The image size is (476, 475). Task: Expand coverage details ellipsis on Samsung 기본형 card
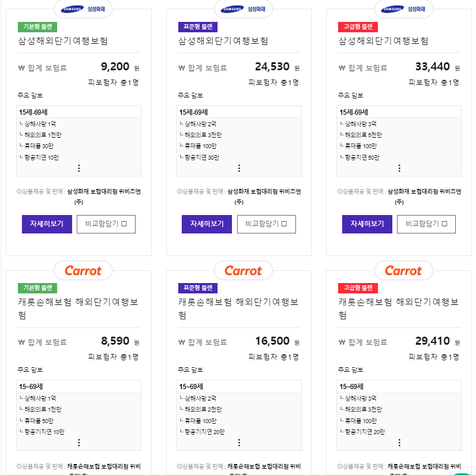point(78,168)
